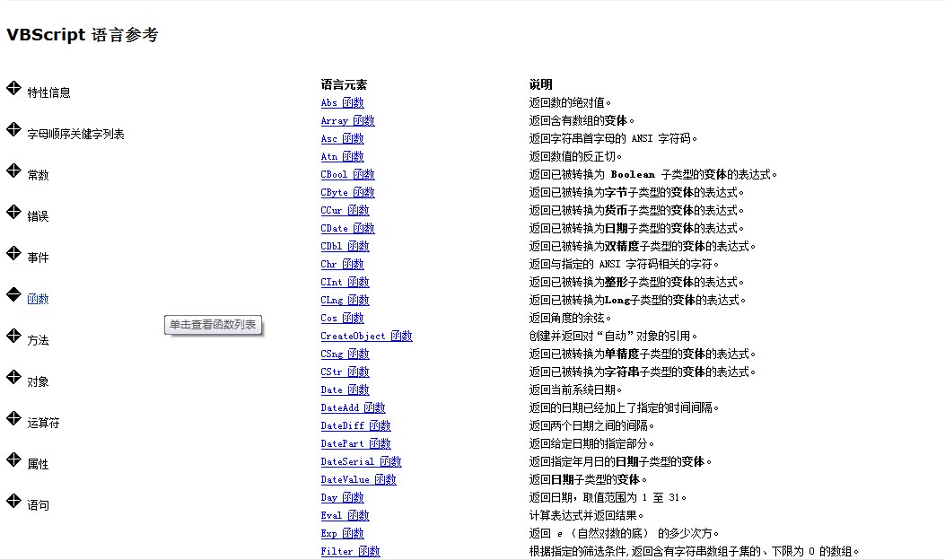This screenshot has height=560, width=945.
Task: Open the Atn 函数 link
Action: coord(342,157)
